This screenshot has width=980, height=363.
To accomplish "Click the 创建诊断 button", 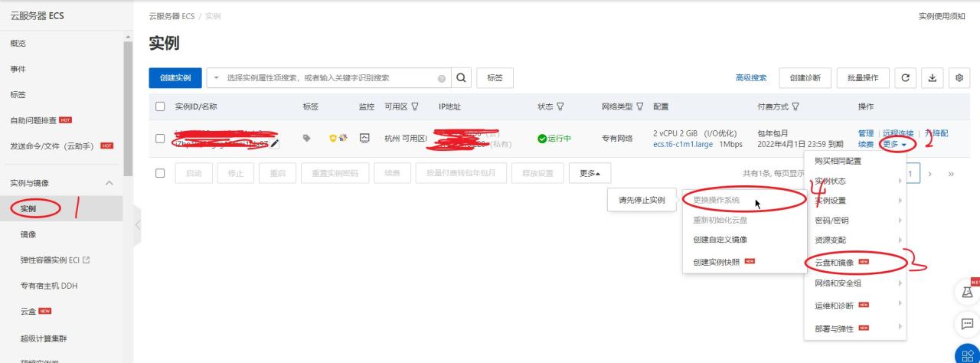I will [805, 78].
